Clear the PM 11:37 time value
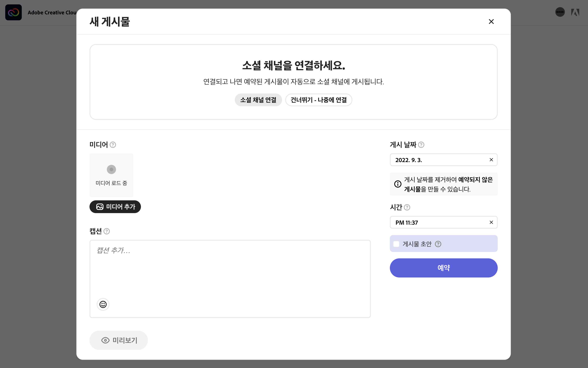 pyautogui.click(x=491, y=222)
